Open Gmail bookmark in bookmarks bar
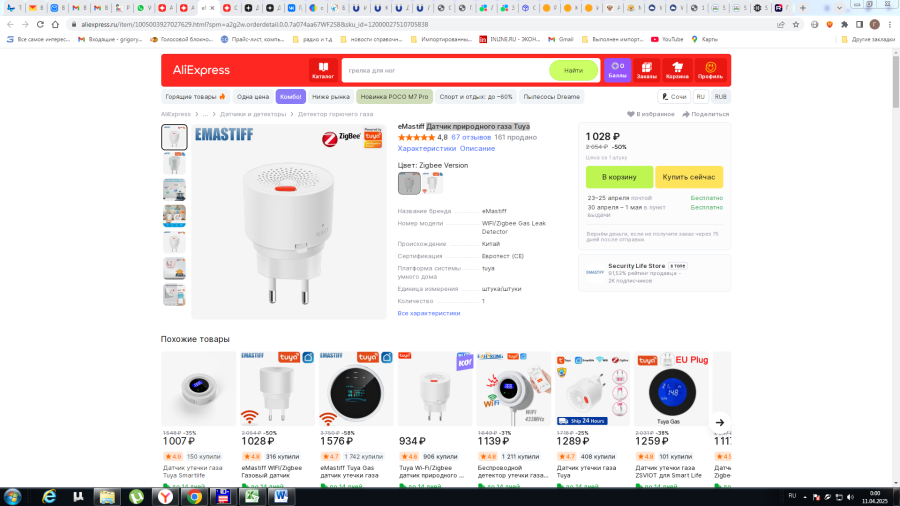The image size is (900, 506). click(560, 40)
